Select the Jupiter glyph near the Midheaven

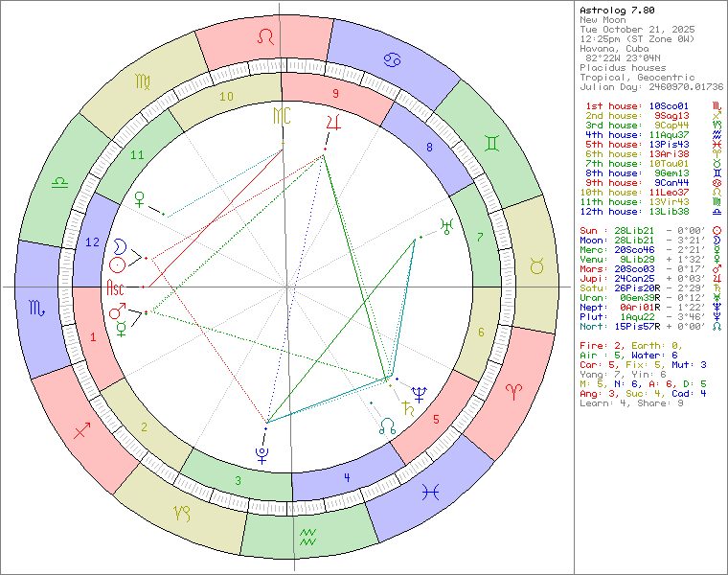333,123
